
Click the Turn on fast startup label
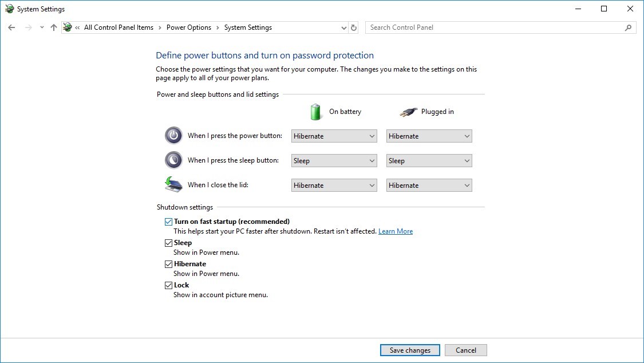(x=232, y=222)
